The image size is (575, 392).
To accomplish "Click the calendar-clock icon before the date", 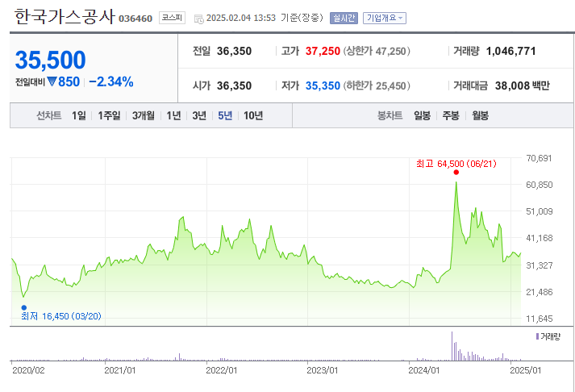I will click(198, 19).
